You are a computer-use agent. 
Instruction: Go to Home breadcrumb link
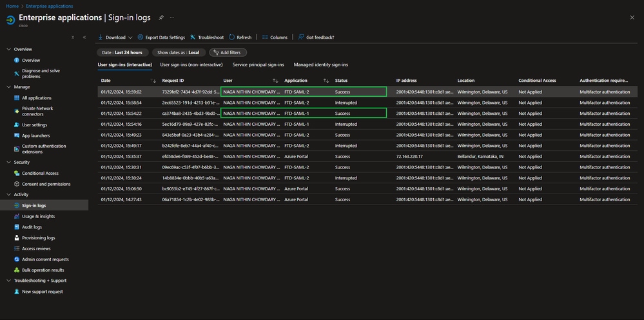[12, 6]
